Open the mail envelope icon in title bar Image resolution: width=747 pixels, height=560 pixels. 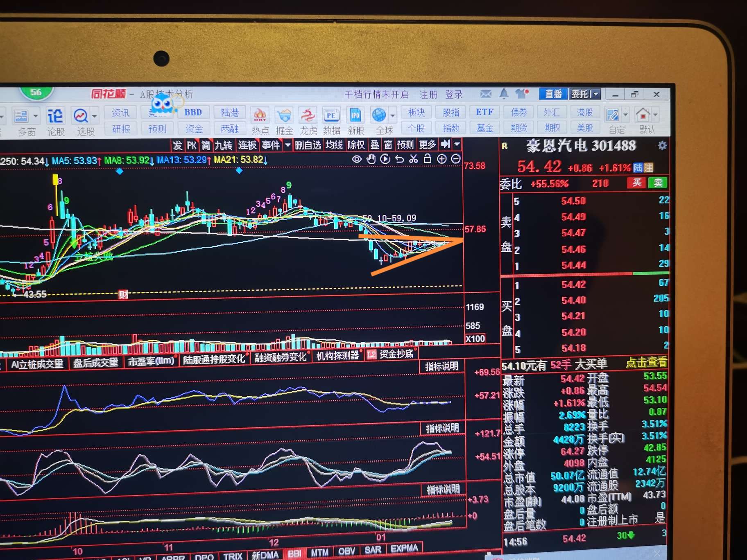coord(486,94)
